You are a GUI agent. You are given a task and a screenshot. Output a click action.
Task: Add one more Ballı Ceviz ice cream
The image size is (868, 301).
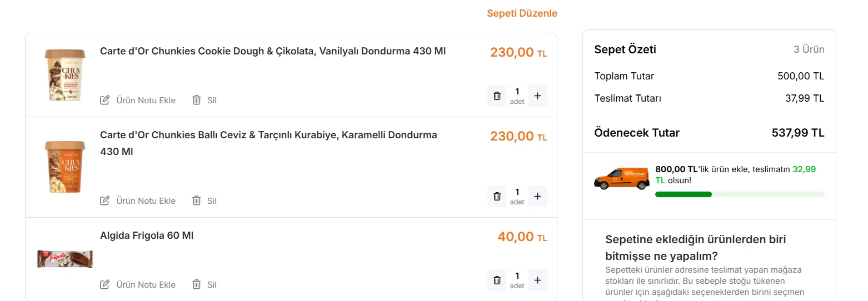click(x=537, y=196)
